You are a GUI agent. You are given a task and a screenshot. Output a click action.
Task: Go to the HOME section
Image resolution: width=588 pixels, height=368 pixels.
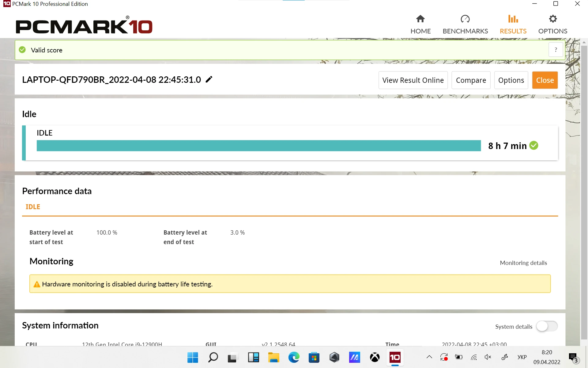[420, 25]
